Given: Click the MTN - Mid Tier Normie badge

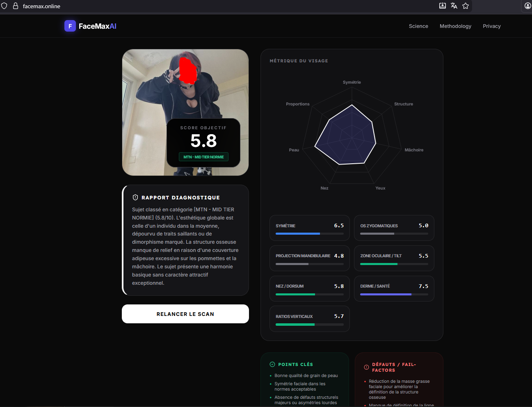Looking at the screenshot, I should 203,157.
